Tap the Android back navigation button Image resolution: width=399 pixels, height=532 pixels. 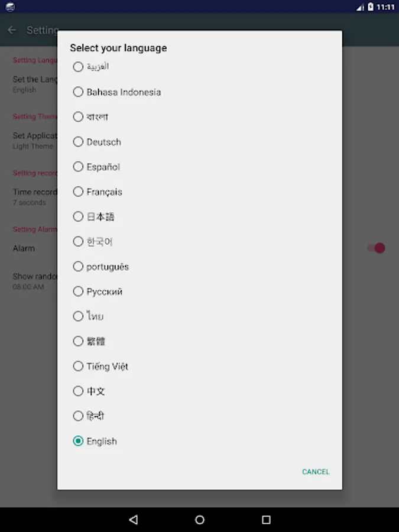coord(133,520)
